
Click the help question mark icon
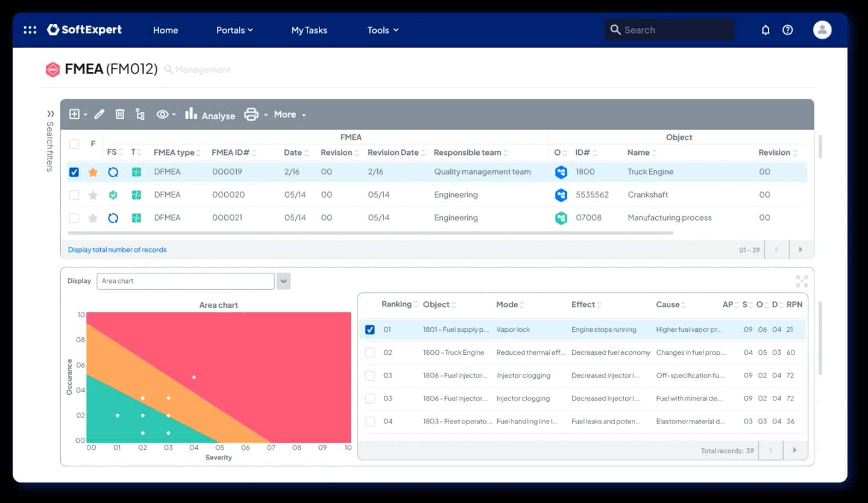[x=787, y=30]
